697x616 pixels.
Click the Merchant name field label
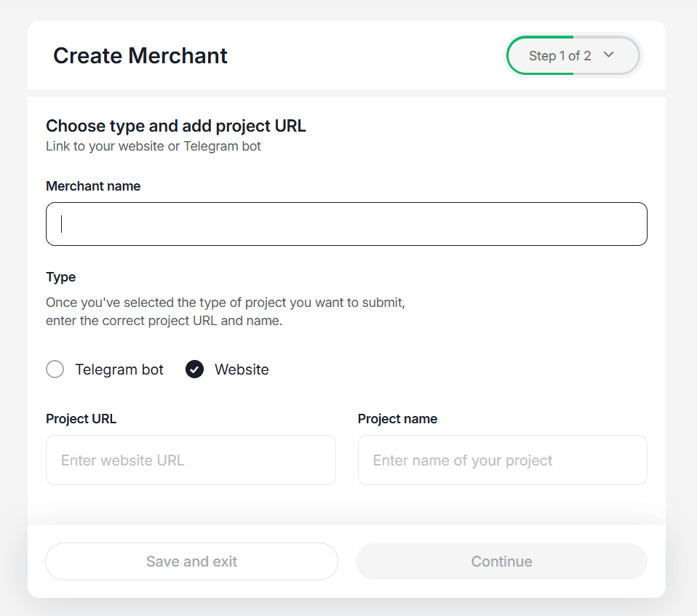click(93, 186)
